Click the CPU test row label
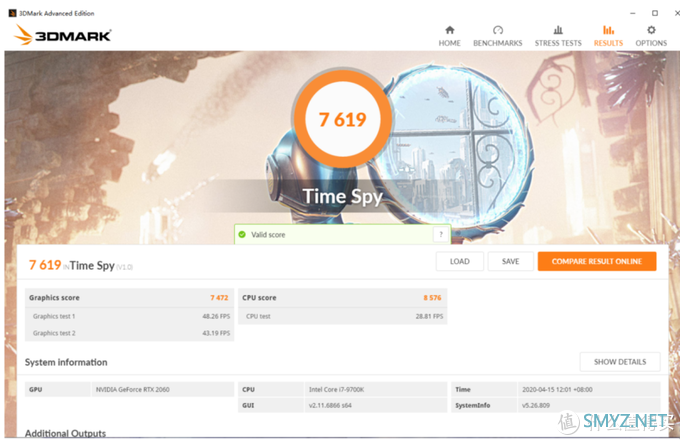The height and width of the screenshot is (440, 680). tap(258, 316)
